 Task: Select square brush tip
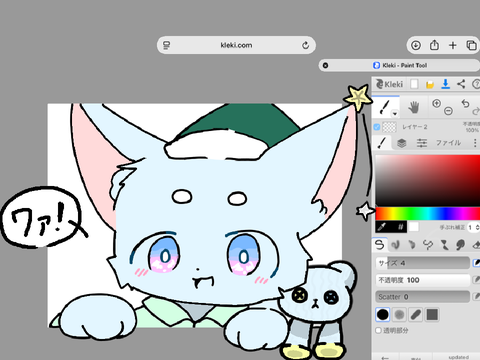point(432,314)
